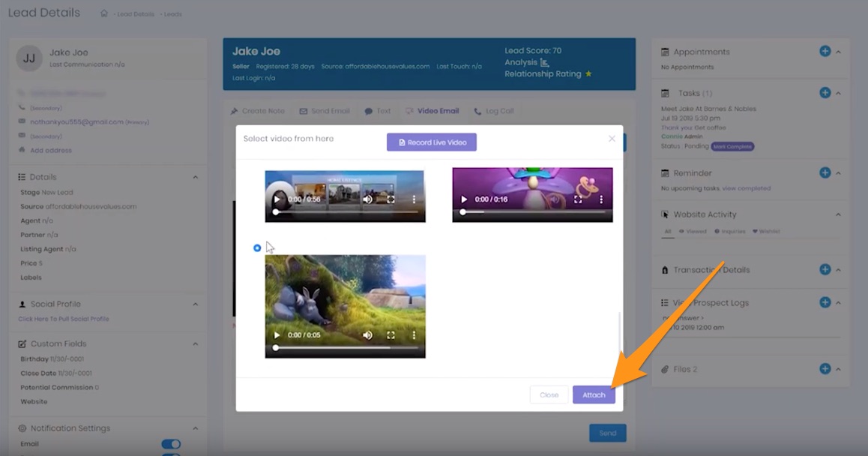Collapse the Social Profile section
The height and width of the screenshot is (456, 868).
coord(196,304)
